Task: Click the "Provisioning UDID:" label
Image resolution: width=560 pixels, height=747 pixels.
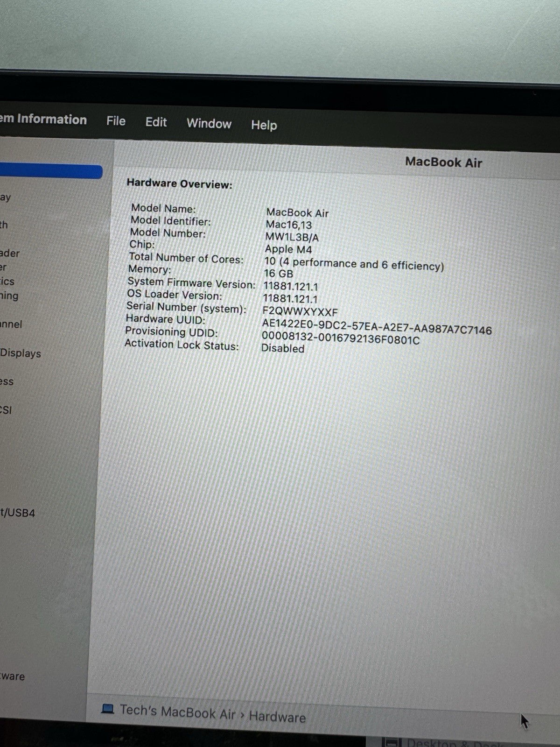Action: pos(171,332)
